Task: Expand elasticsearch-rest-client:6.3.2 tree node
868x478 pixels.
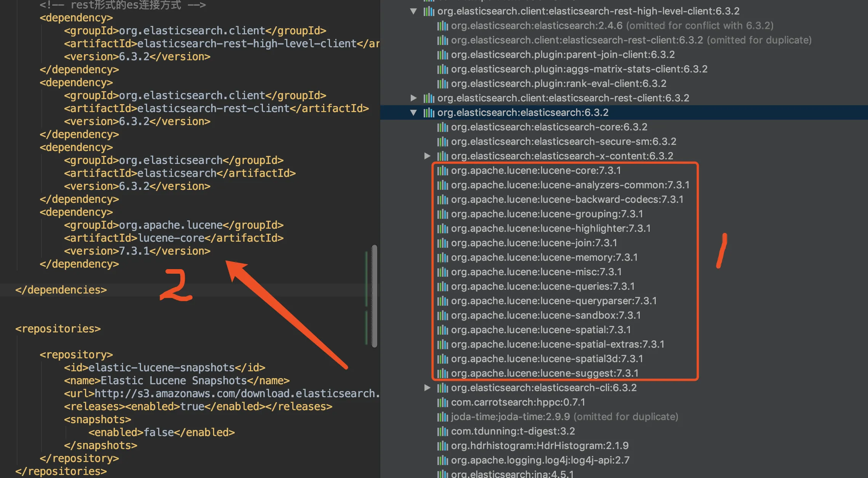Action: [413, 98]
